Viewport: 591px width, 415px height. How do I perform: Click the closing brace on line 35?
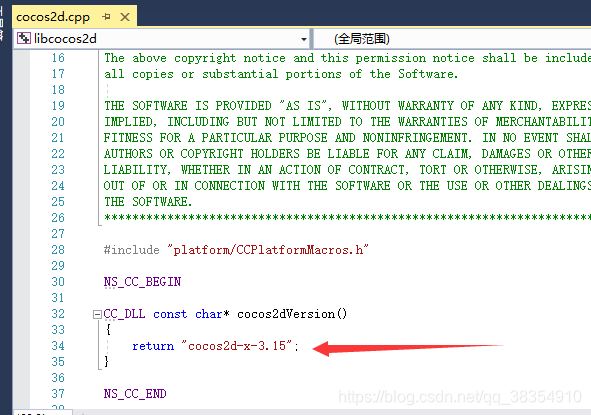[107, 361]
